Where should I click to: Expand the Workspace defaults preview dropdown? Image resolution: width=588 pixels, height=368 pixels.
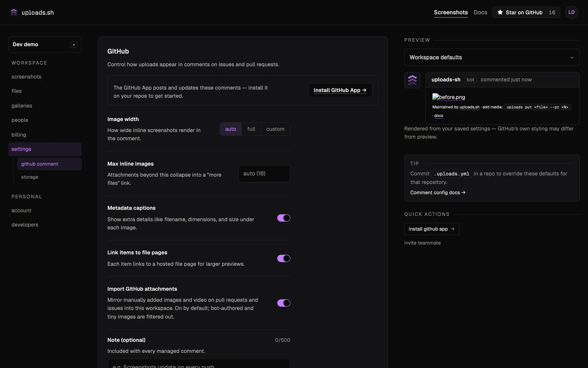pos(492,57)
